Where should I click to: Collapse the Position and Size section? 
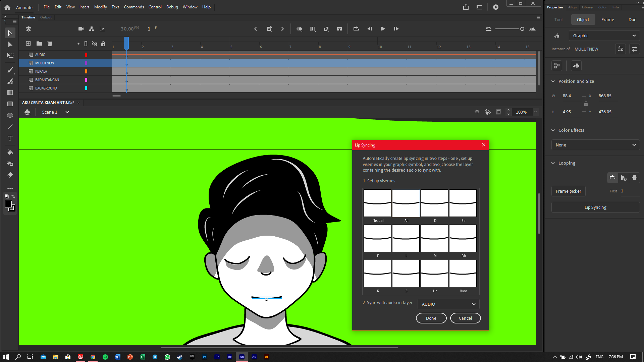pyautogui.click(x=553, y=81)
